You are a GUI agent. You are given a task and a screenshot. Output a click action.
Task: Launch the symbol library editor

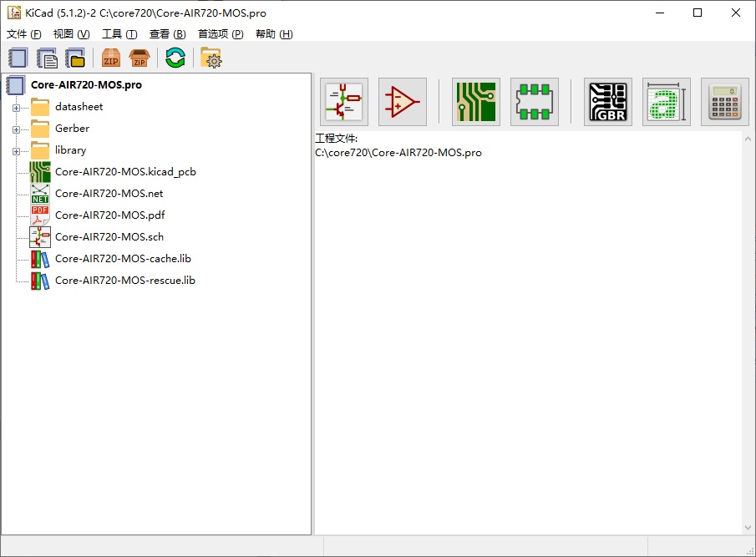click(x=403, y=102)
